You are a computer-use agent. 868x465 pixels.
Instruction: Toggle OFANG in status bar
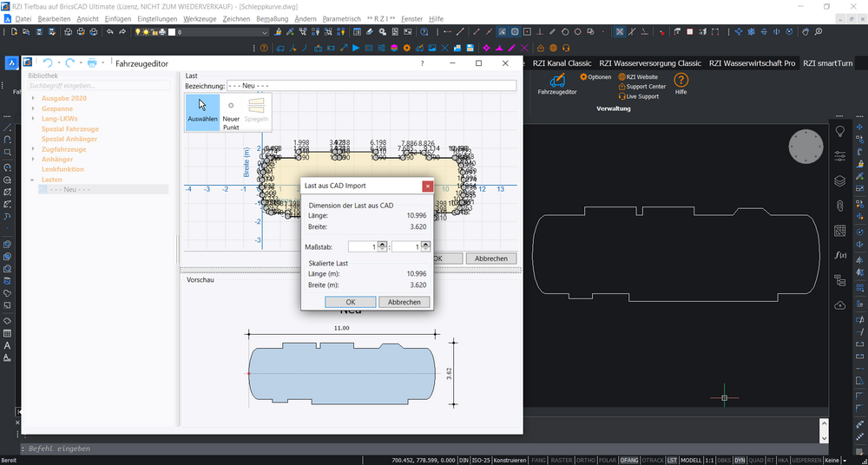pos(628,460)
